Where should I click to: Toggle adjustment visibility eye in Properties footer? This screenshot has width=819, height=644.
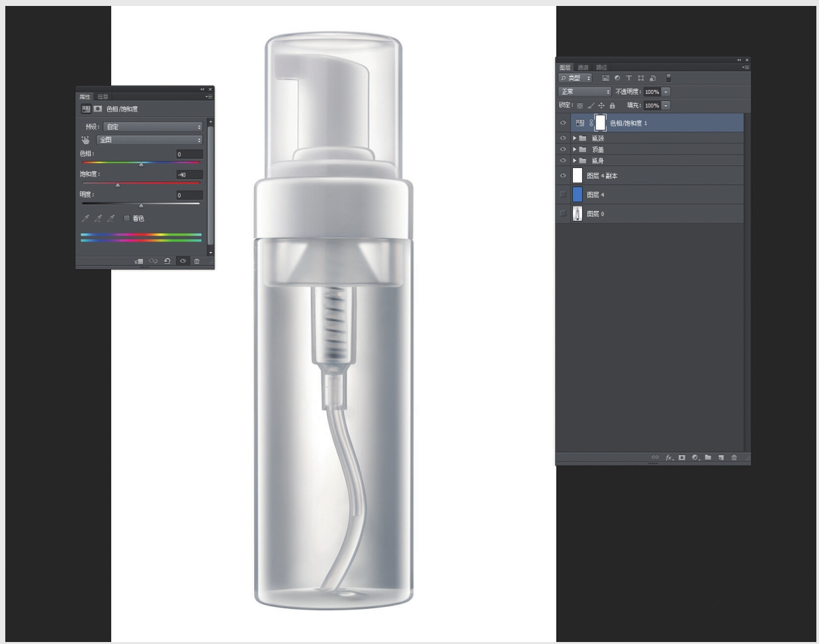183,261
